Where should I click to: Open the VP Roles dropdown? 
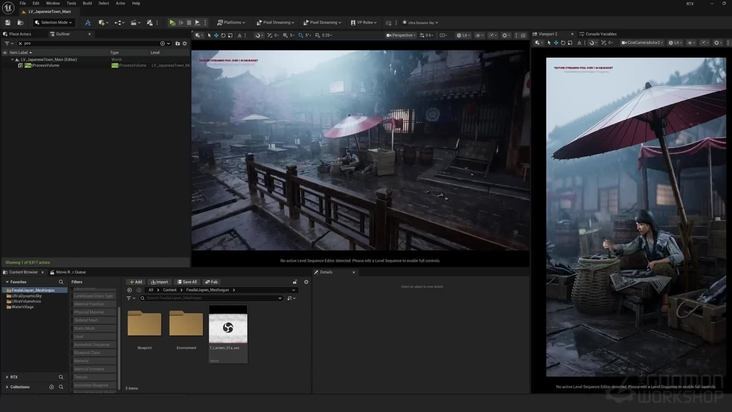(364, 22)
